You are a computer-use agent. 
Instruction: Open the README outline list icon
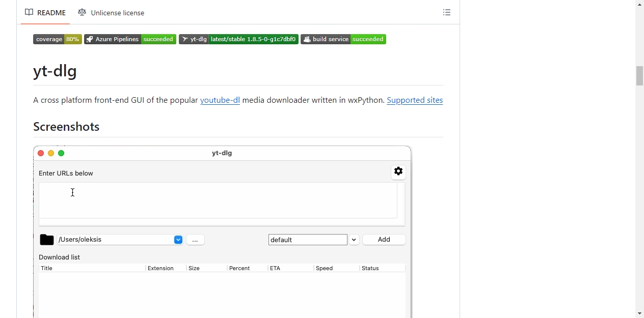pyautogui.click(x=447, y=12)
